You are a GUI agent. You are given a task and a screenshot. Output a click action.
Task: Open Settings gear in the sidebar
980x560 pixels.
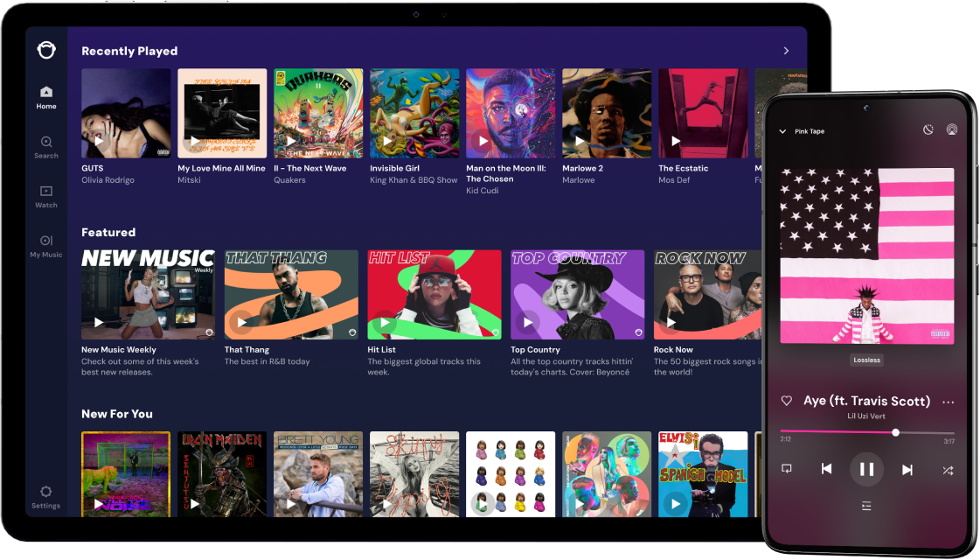tap(46, 497)
